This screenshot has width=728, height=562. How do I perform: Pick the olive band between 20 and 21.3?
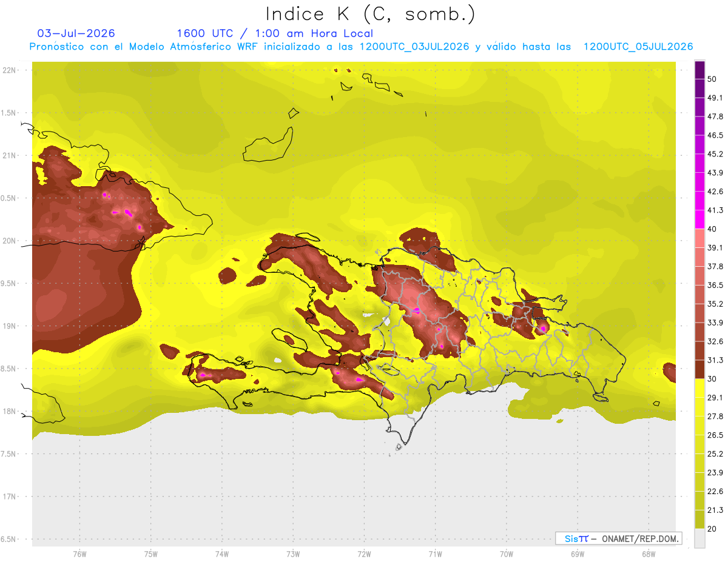[699, 519]
